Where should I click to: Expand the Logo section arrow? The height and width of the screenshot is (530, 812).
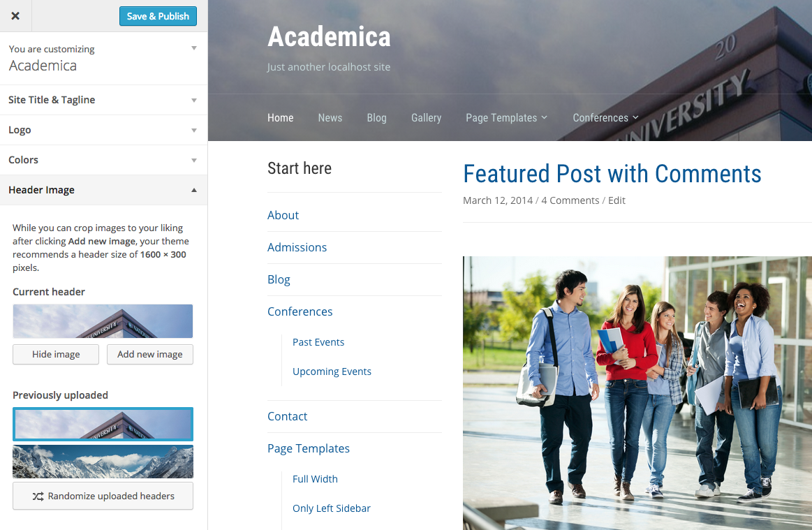point(194,130)
